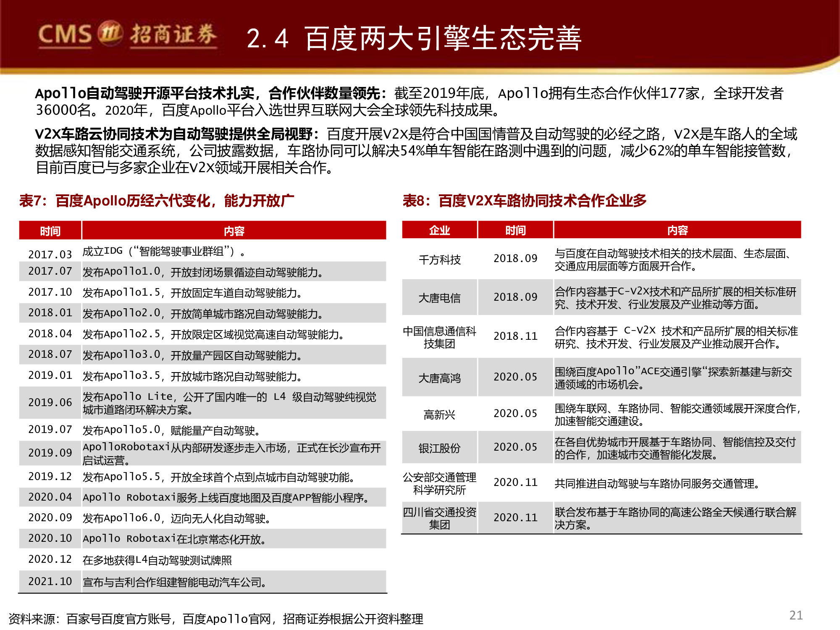840x630 pixels.
Task: Click the page number 21
Action: (x=796, y=615)
